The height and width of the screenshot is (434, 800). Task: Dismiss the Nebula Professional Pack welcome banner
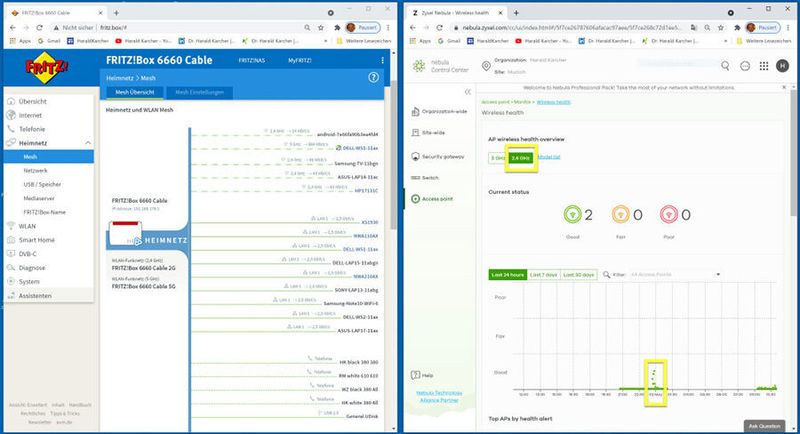pyautogui.click(x=784, y=88)
